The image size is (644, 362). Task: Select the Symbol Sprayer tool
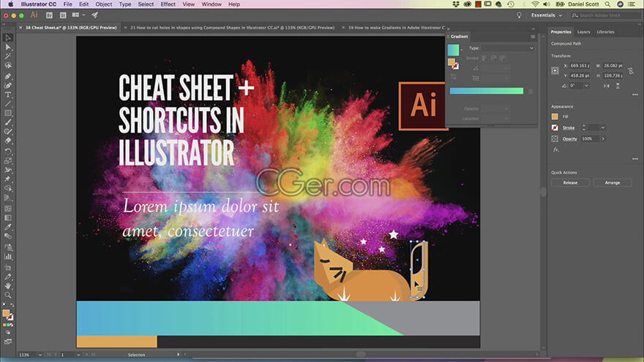click(8, 247)
